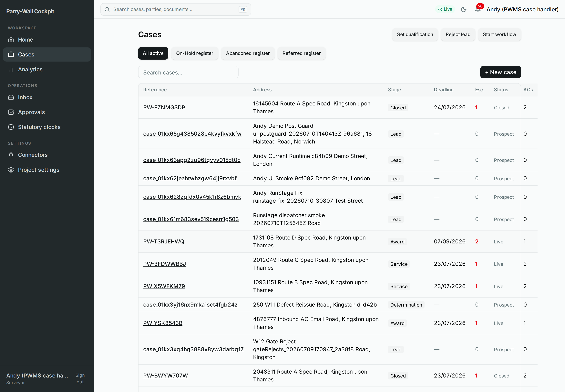
Task: Open the user name Andy in header
Action: (x=522, y=9)
